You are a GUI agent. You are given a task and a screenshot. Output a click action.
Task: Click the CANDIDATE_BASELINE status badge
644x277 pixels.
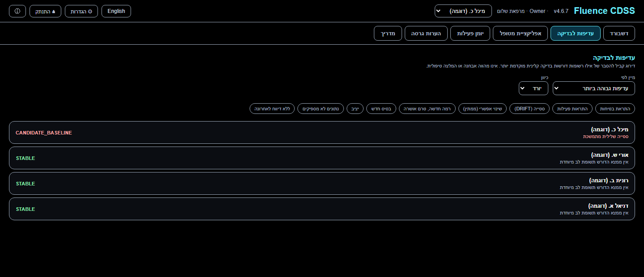44,133
